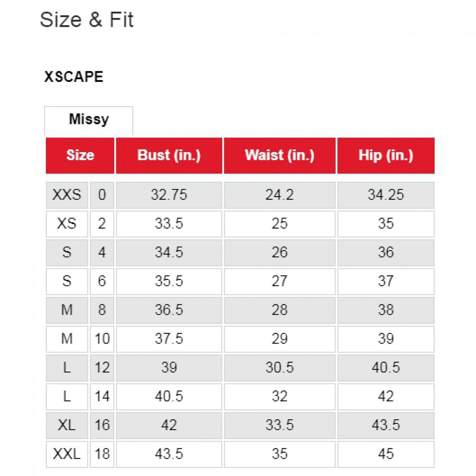
Task: Click the Waist (in.) column header
Action: (x=279, y=155)
